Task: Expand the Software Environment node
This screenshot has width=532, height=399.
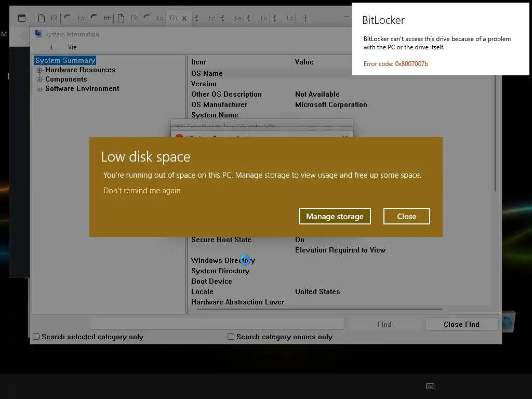Action: [39, 89]
